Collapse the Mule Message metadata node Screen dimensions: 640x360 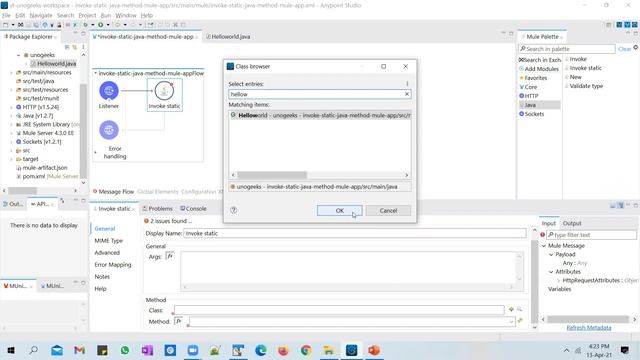pos(544,246)
